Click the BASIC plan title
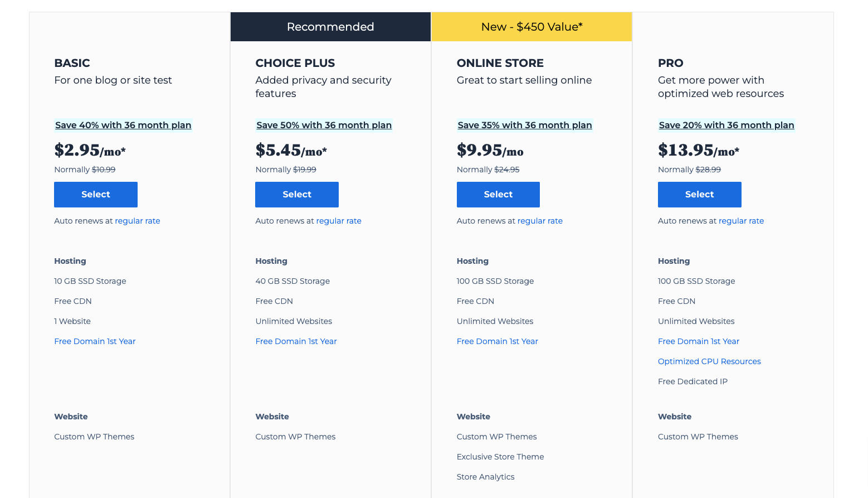868x498 pixels. [72, 63]
